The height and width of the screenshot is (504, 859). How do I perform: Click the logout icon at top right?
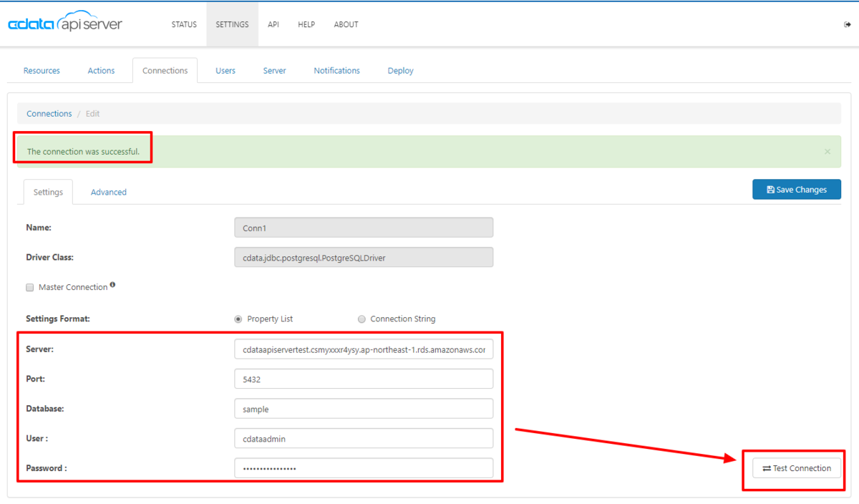[x=848, y=24]
